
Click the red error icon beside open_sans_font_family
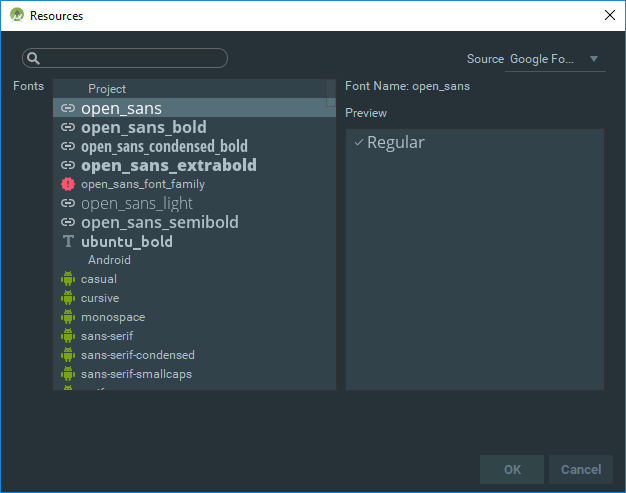click(68, 184)
